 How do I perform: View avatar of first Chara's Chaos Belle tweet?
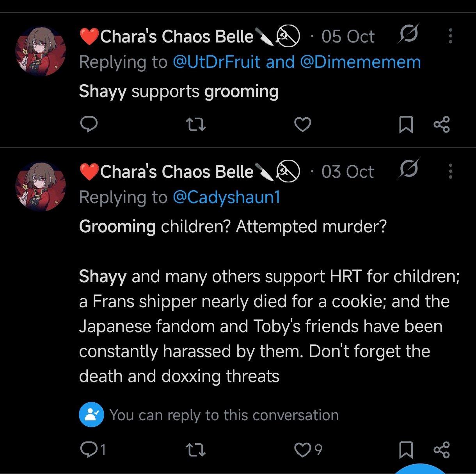(41, 51)
